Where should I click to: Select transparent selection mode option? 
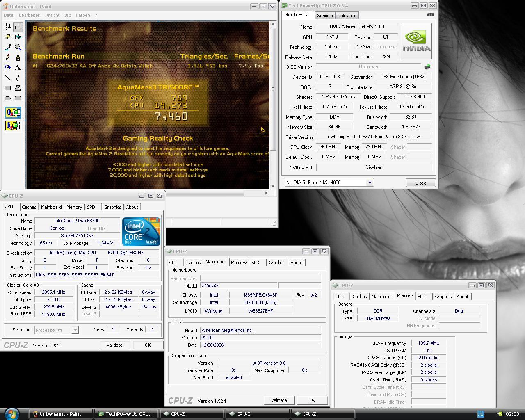pos(13,125)
